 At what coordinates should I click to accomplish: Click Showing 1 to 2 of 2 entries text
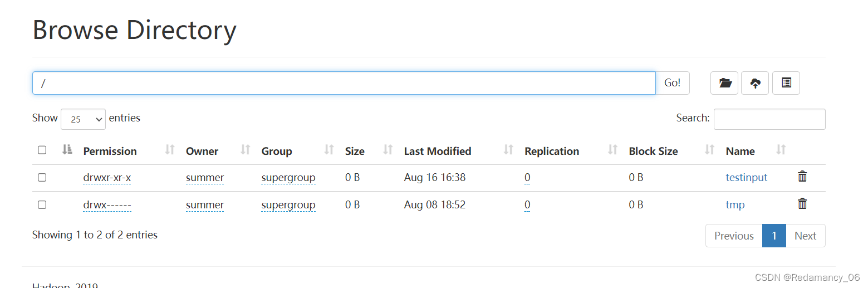click(x=95, y=235)
